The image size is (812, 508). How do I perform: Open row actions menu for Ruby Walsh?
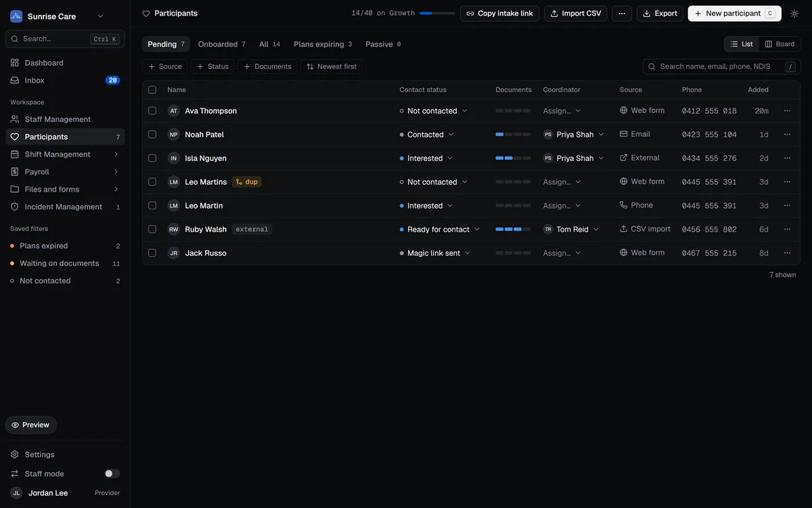(x=787, y=230)
